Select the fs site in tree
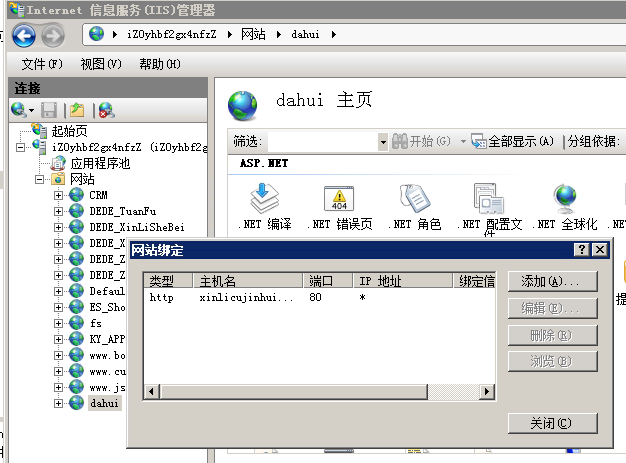The height and width of the screenshot is (463, 626). tap(95, 323)
